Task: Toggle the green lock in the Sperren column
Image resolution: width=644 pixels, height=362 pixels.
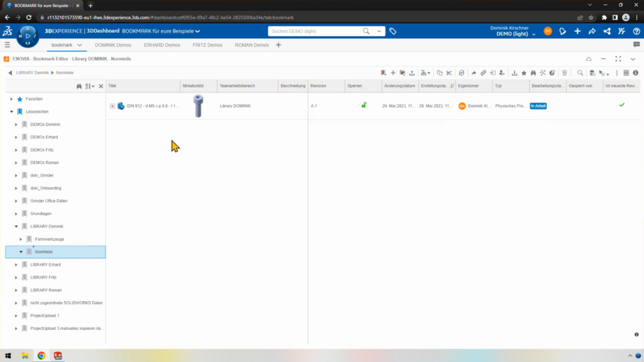Action: [x=364, y=106]
